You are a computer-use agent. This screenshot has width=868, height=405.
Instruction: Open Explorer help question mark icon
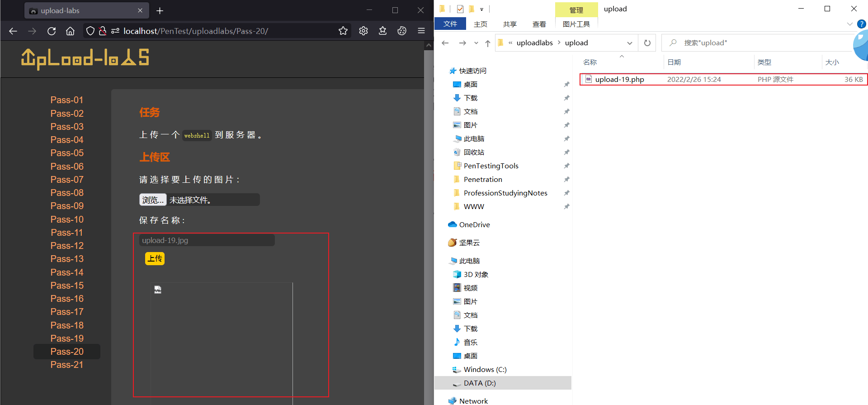(x=862, y=24)
